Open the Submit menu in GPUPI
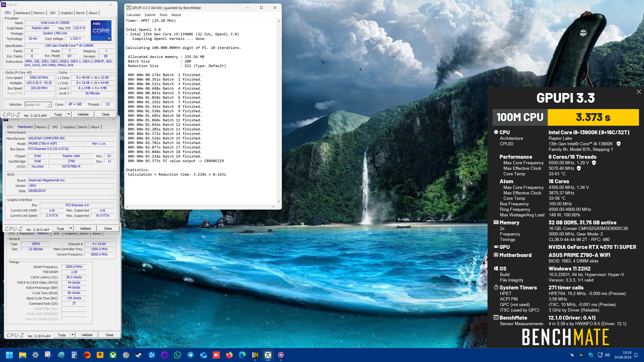The image size is (644, 362). click(x=150, y=15)
